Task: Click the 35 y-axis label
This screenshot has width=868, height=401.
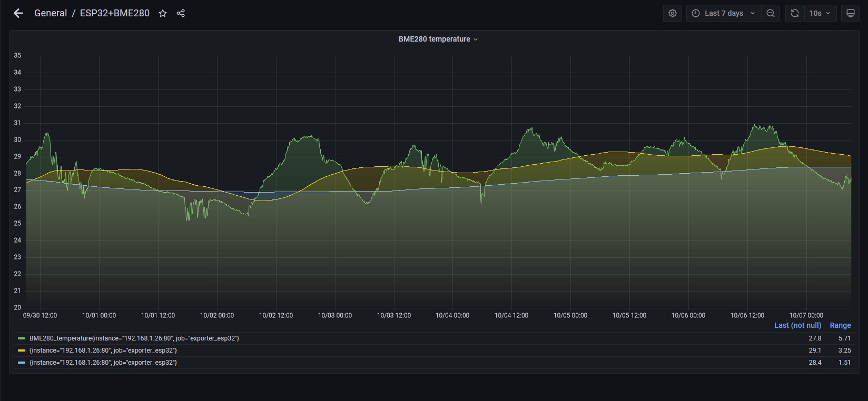Action: click(17, 55)
